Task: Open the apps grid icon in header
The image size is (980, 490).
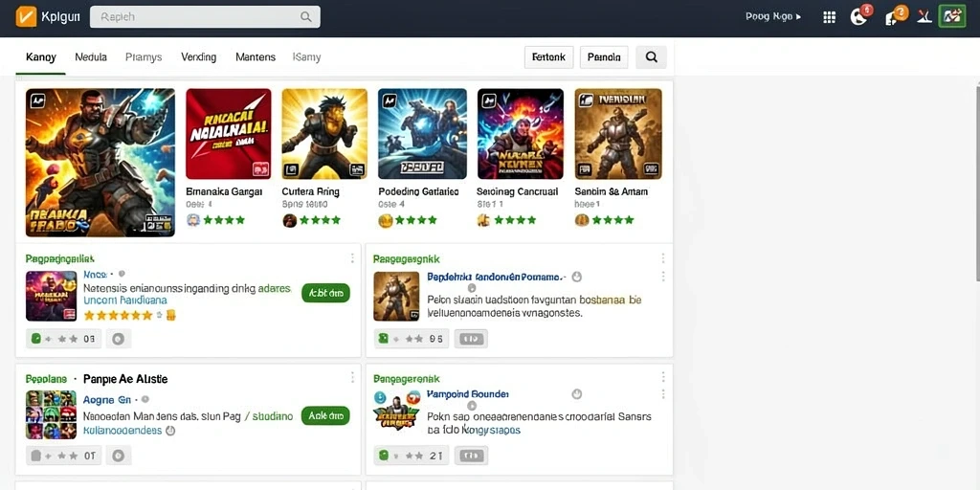Action: click(830, 17)
